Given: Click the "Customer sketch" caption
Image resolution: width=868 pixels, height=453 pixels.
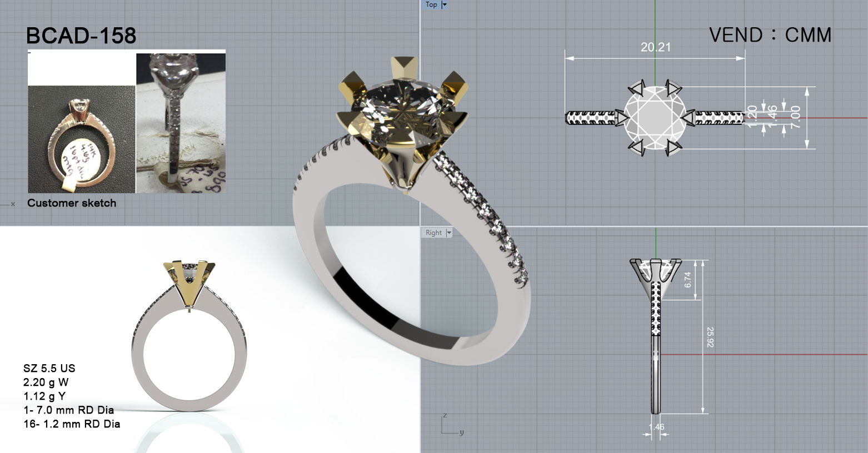Looking at the screenshot, I should [72, 203].
